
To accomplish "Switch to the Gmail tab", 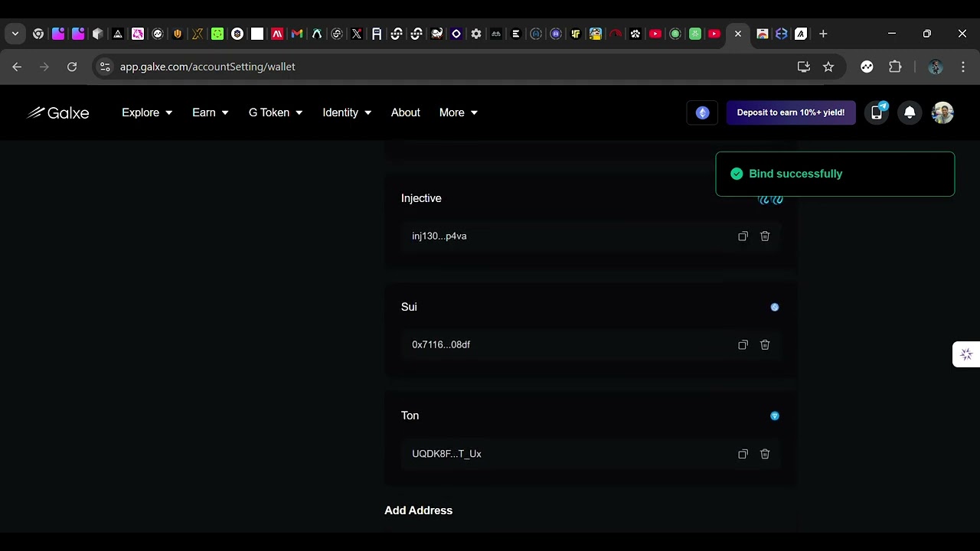I will pyautogui.click(x=297, y=34).
